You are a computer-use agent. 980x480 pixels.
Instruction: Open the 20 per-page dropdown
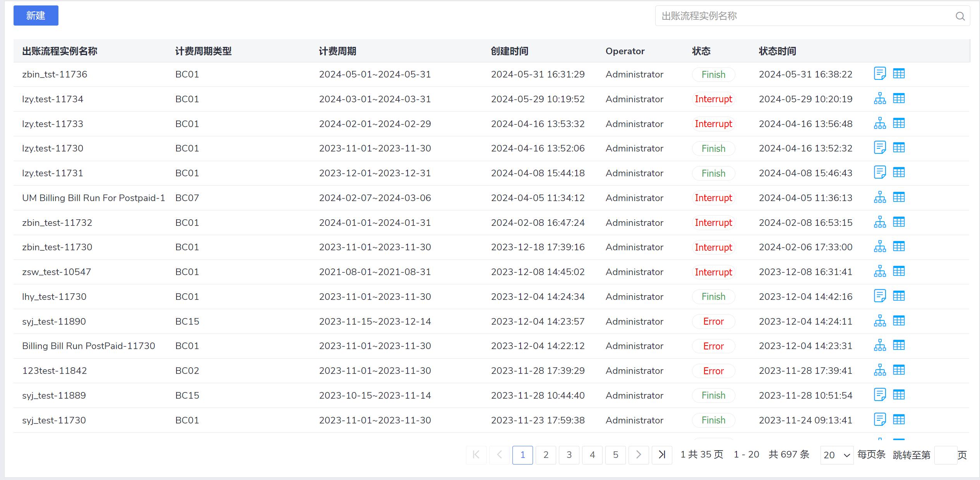836,455
